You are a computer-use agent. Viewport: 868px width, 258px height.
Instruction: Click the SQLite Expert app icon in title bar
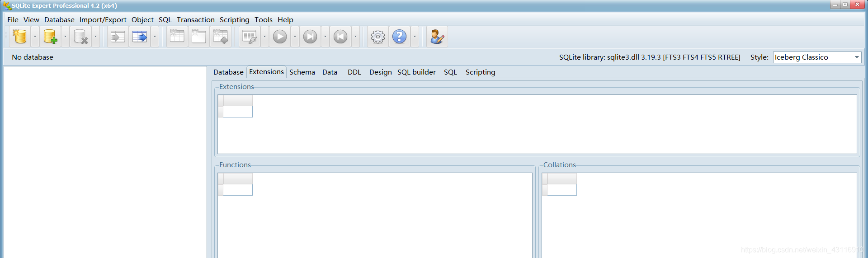pos(7,5)
